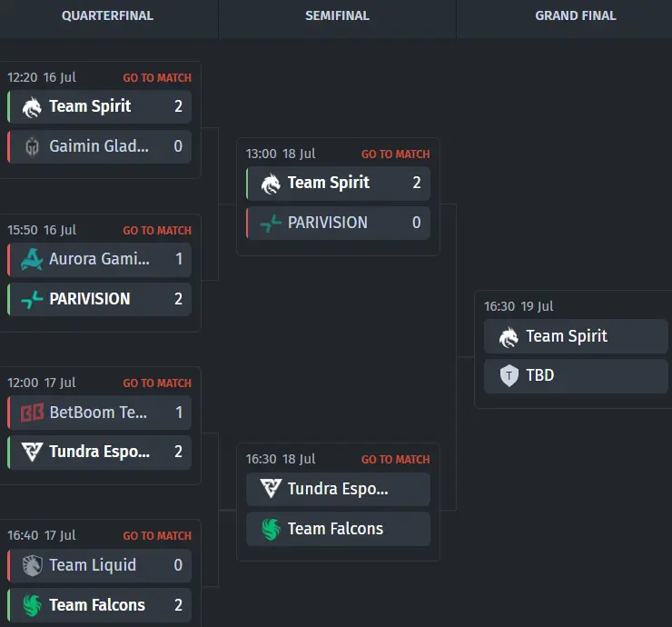Image resolution: width=672 pixels, height=627 pixels.
Task: Click Team Spirit logo in first quarterfinal
Action: point(32,107)
